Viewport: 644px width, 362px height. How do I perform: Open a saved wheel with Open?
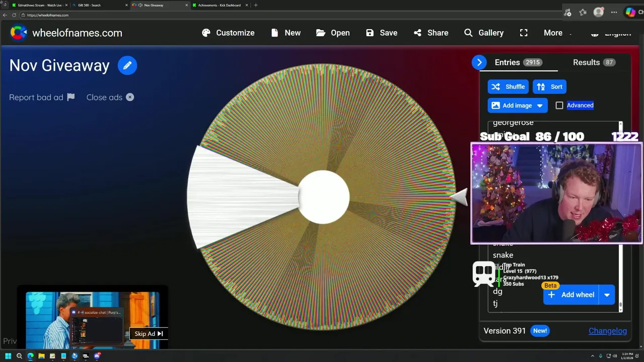(x=333, y=33)
